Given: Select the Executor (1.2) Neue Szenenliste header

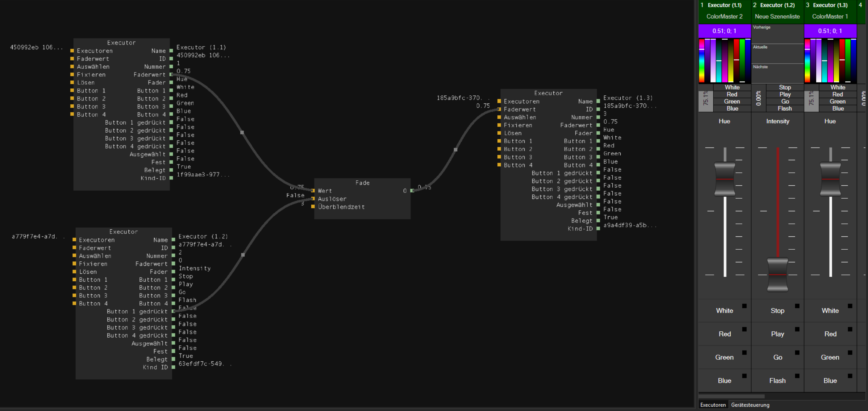Looking at the screenshot, I should [777, 12].
